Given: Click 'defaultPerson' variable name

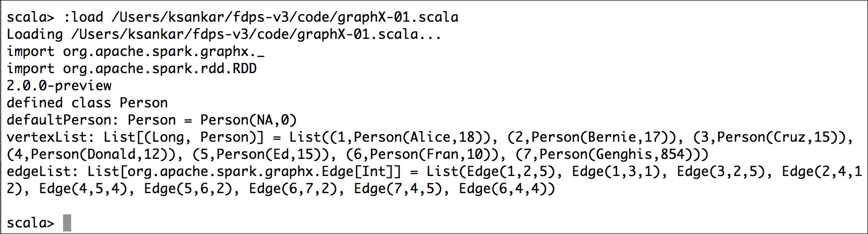Looking at the screenshot, I should [x=59, y=120].
